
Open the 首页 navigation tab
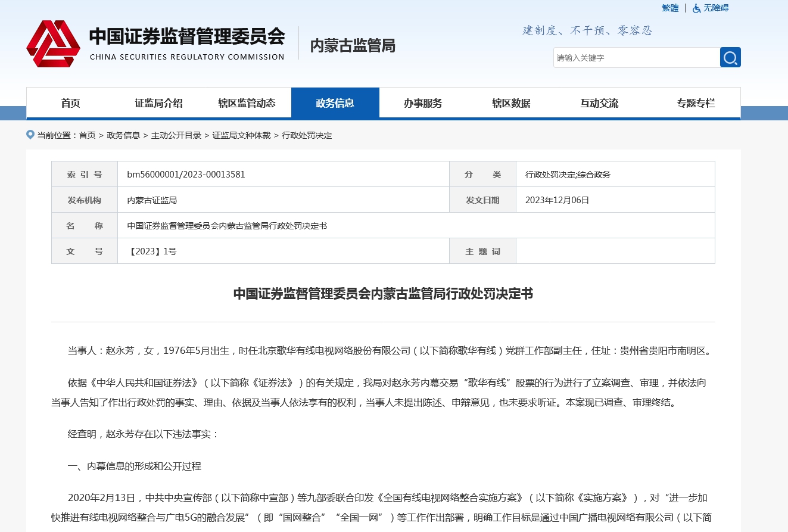(70, 103)
